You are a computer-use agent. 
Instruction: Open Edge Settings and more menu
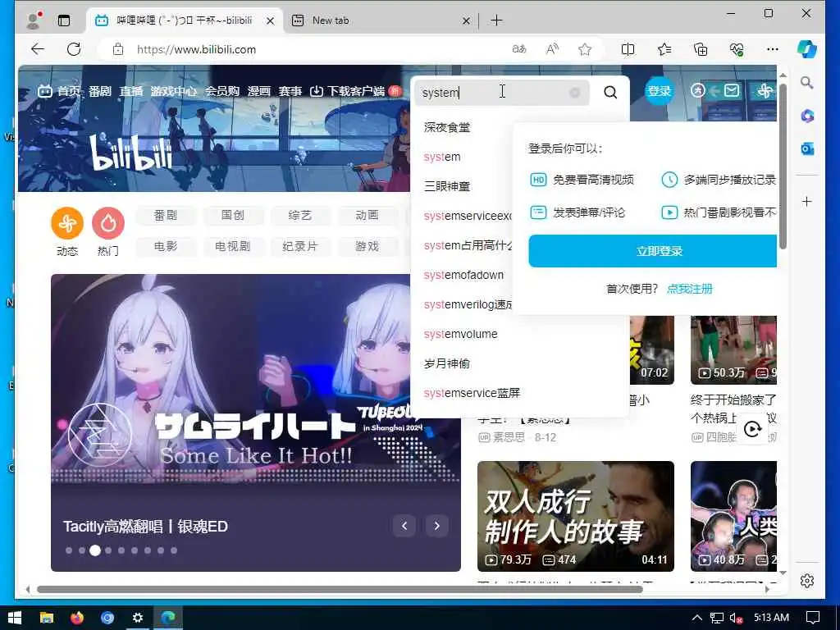click(773, 49)
